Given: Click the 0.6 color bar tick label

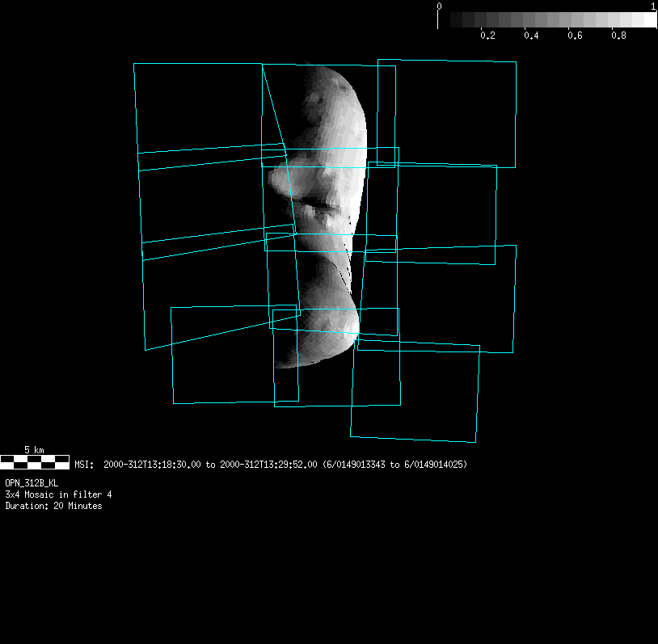Looking at the screenshot, I should tap(575, 36).
